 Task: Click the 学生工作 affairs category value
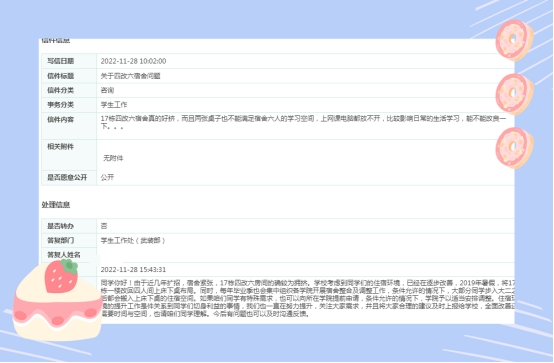(x=114, y=105)
